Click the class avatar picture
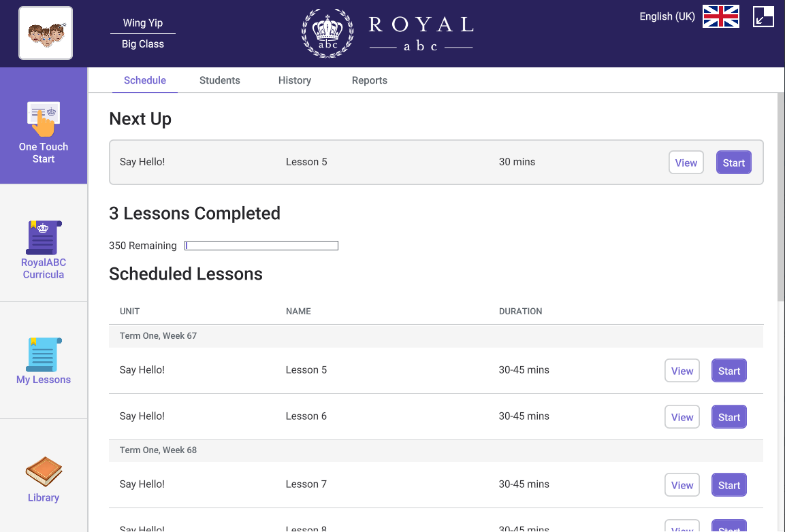 point(46,33)
